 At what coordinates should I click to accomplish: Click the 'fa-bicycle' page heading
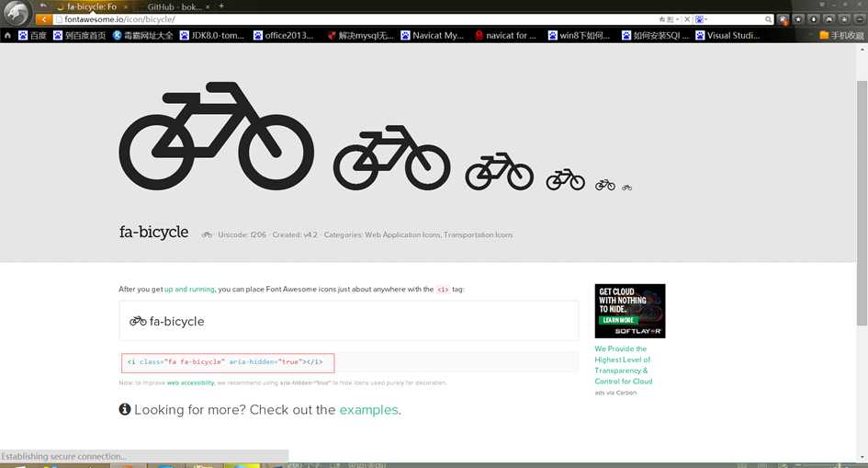(154, 232)
